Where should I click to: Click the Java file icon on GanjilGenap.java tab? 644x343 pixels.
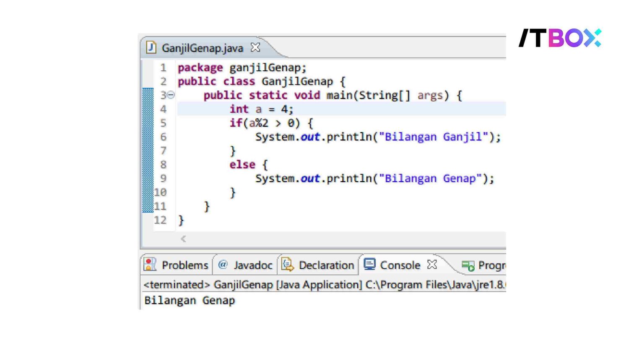[x=151, y=48]
